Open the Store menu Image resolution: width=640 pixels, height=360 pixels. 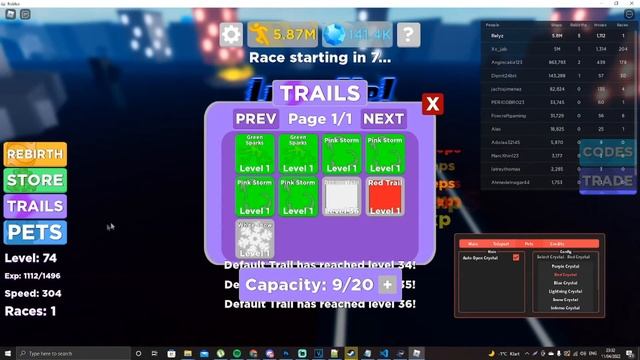pyautogui.click(x=35, y=180)
